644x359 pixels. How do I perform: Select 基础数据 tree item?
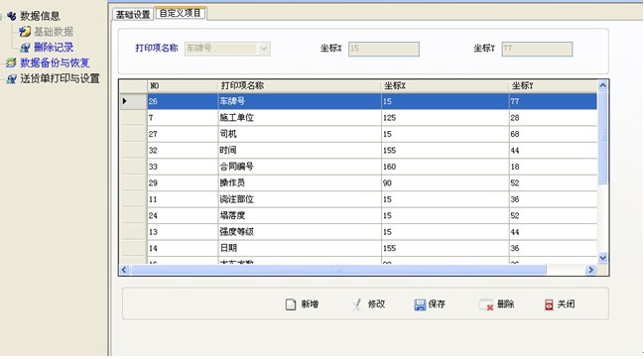(54, 32)
